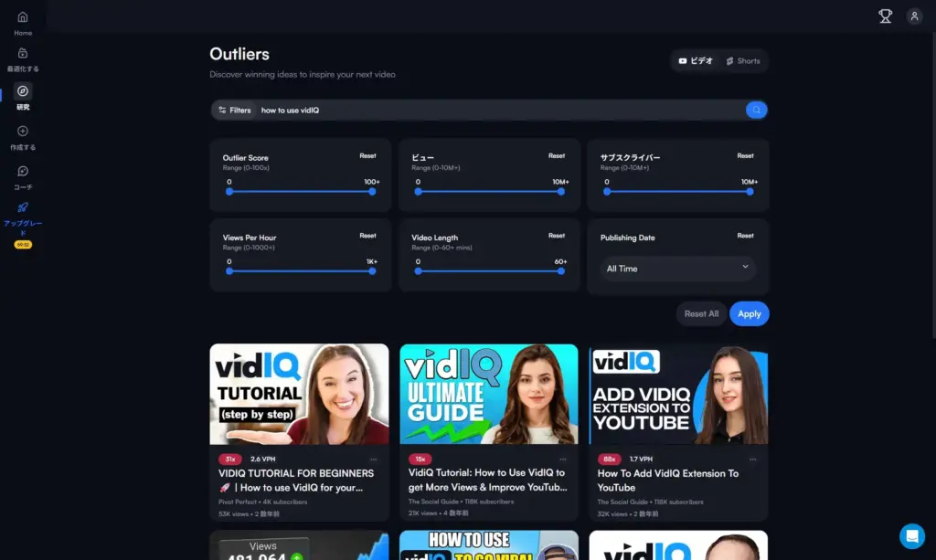The image size is (936, 560).
Task: Click the 'Pivot Perfect • 4K subscribers' channel line
Action: click(262, 502)
